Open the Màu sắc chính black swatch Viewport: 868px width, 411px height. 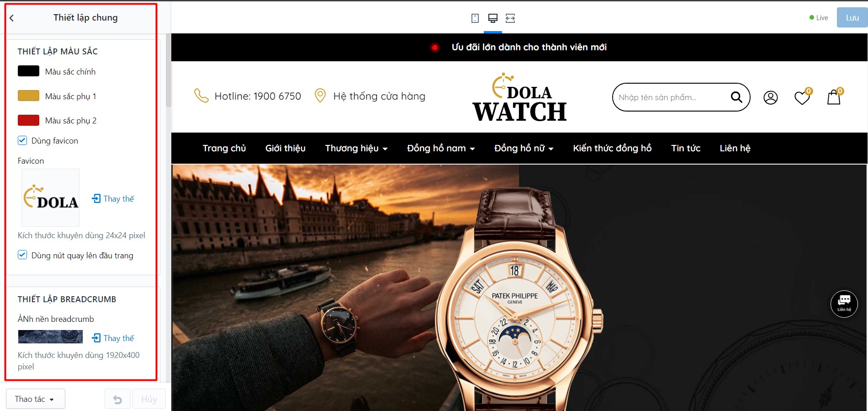[x=28, y=71]
